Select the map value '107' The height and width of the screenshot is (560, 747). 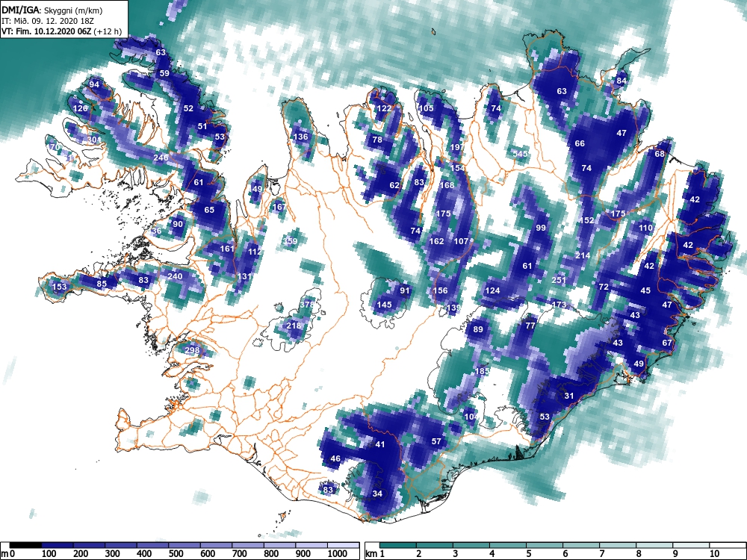[x=461, y=241]
